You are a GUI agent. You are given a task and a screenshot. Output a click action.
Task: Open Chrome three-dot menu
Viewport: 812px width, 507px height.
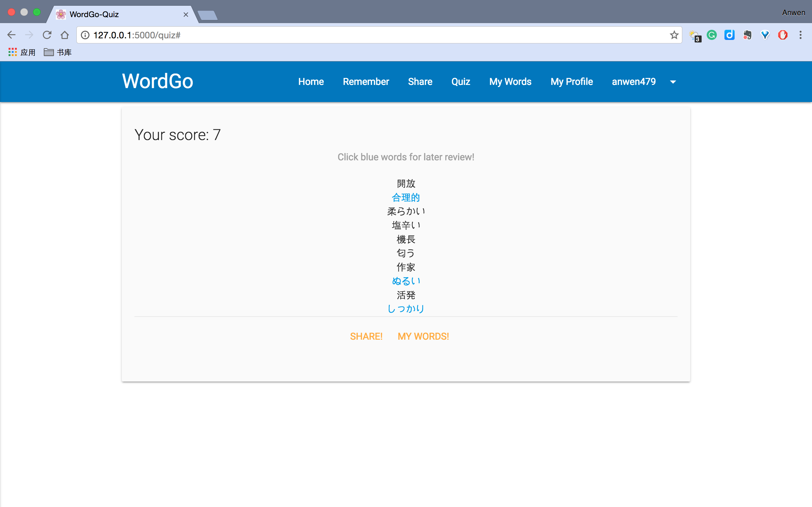[x=800, y=35]
